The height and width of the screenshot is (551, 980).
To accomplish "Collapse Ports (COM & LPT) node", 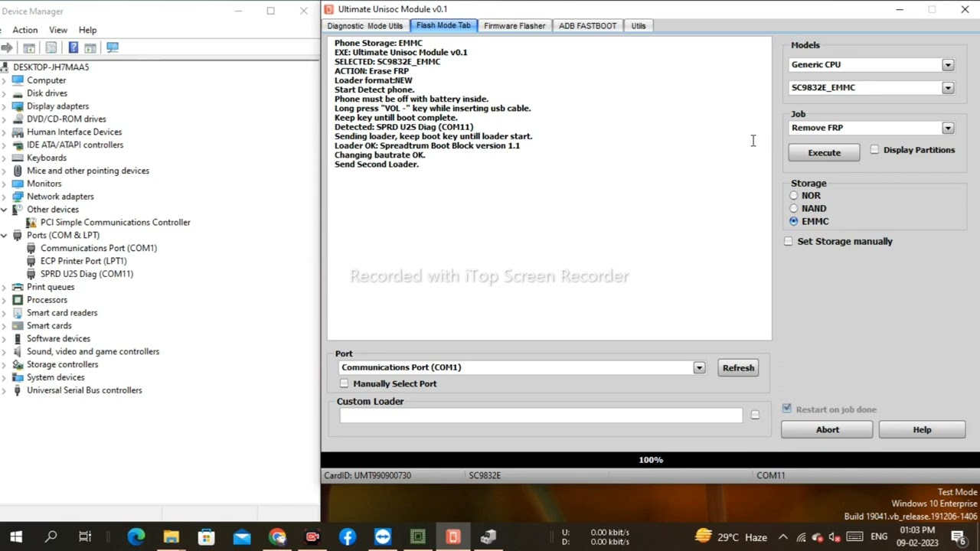I will pos(5,235).
